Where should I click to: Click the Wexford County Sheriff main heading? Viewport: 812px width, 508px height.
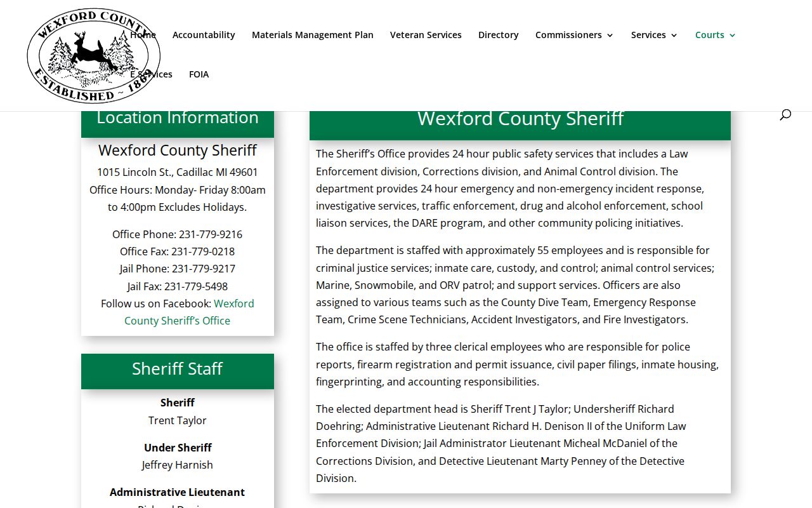[520, 118]
